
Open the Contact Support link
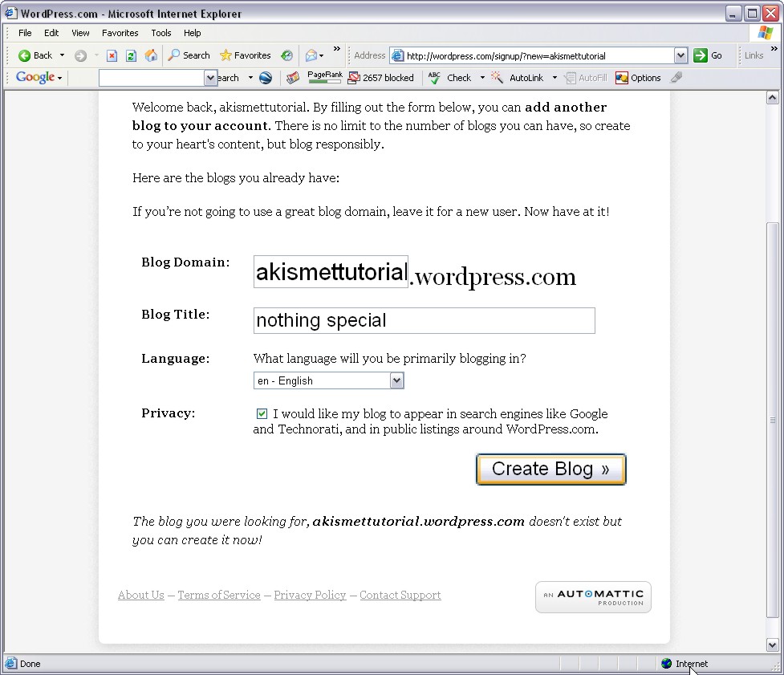tap(400, 595)
